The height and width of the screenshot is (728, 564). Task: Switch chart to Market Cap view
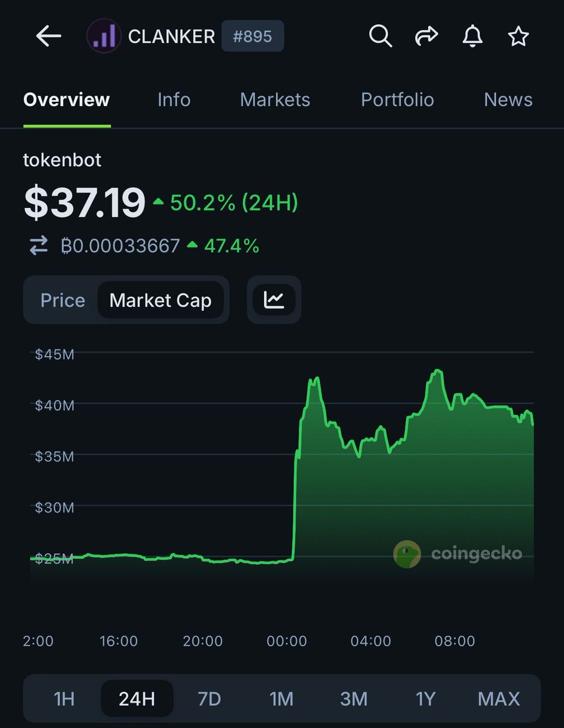[x=160, y=300]
